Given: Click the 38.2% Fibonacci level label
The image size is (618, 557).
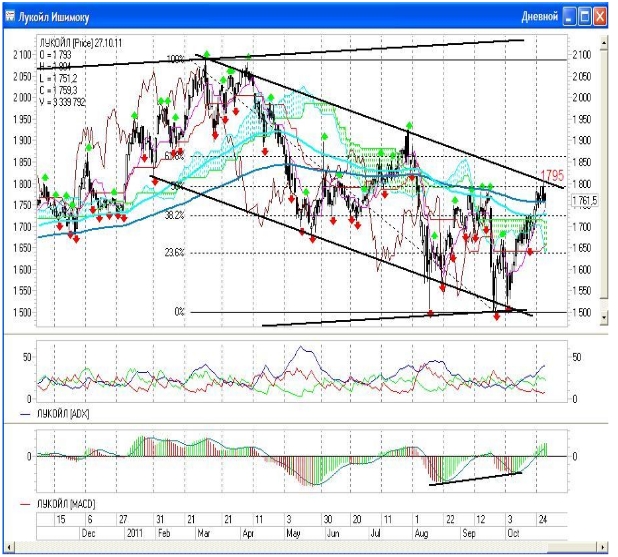Looking at the screenshot, I should point(175,215).
